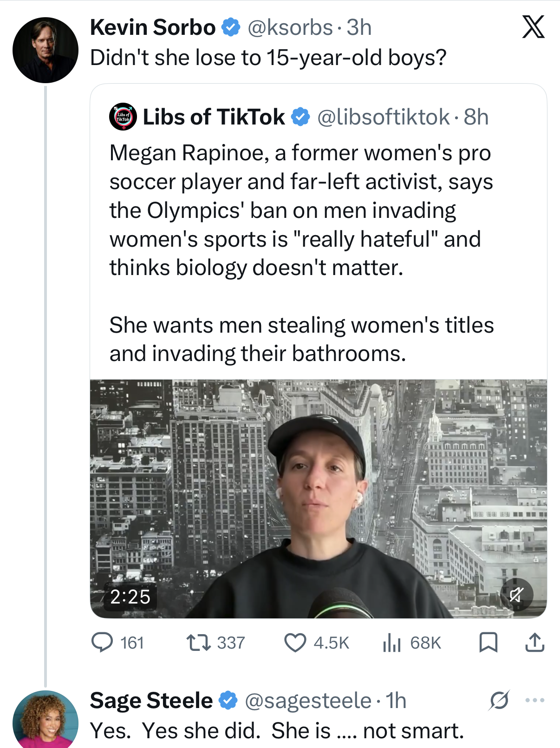Click the X logo icon
The image size is (560, 748).
(533, 27)
